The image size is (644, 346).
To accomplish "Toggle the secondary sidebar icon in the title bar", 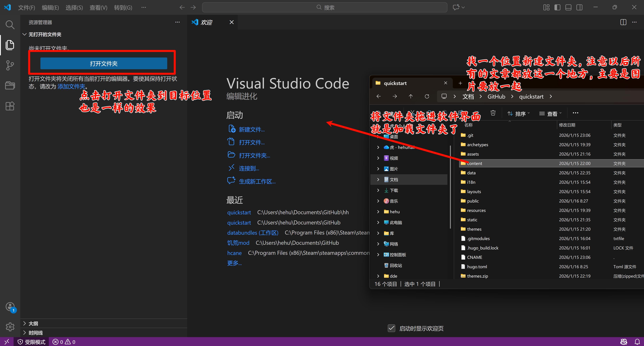I will point(579,7).
